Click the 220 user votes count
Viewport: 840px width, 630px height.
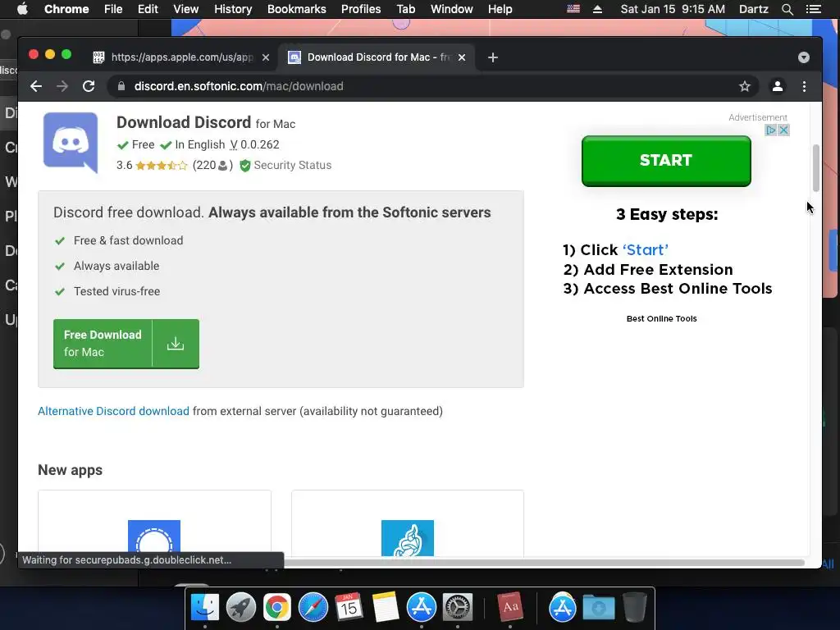point(212,165)
